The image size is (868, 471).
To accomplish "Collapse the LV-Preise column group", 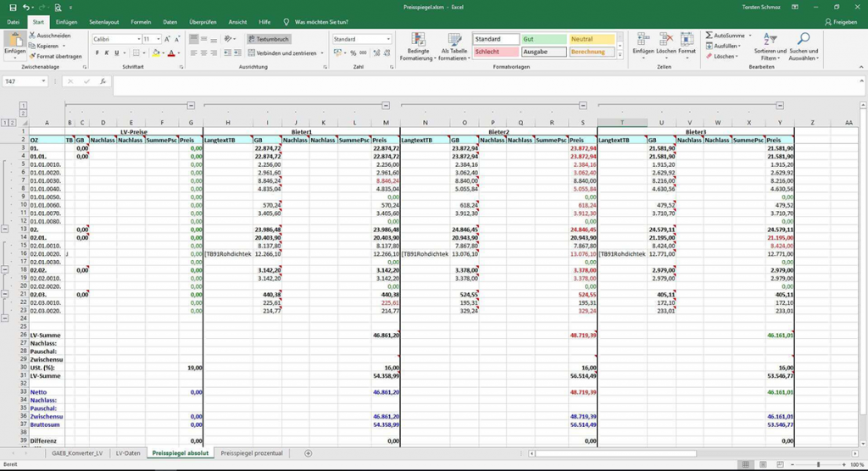I will coord(191,105).
